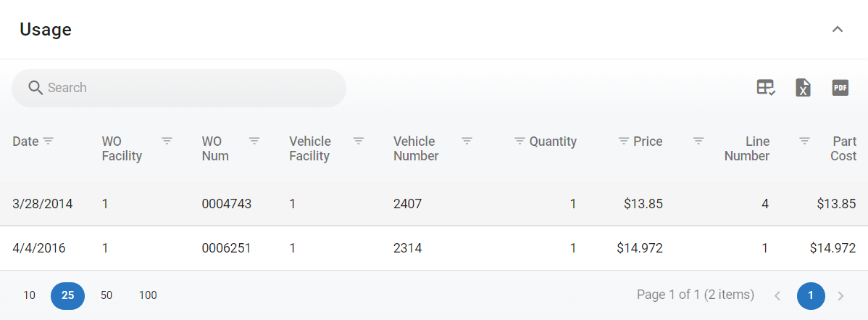Open the WO Facility column filter icon

coord(167,141)
